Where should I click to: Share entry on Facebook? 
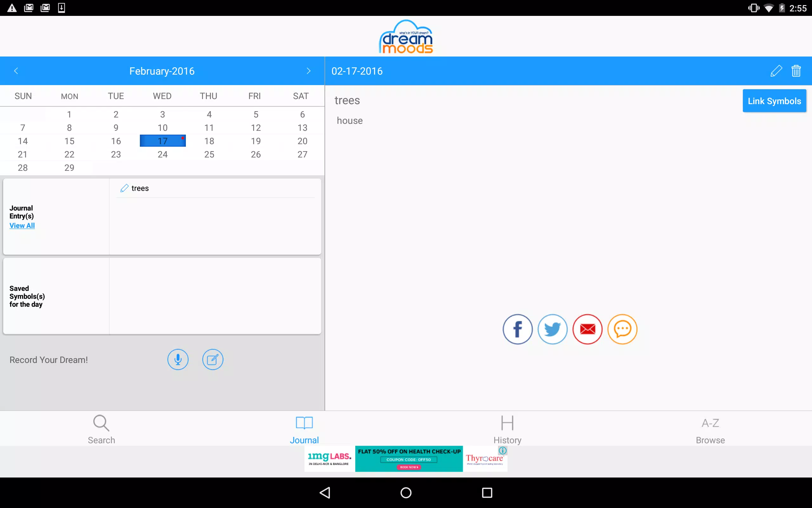pyautogui.click(x=517, y=329)
